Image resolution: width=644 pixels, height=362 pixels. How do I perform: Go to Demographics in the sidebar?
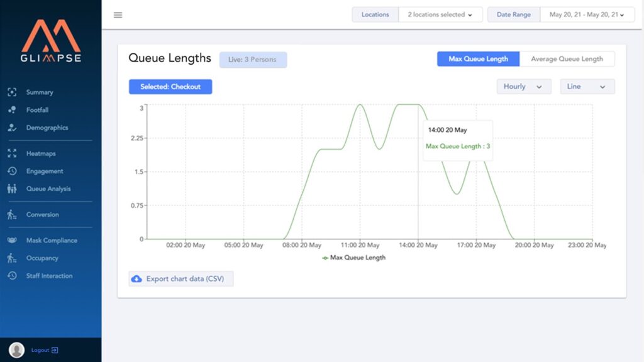click(x=47, y=128)
